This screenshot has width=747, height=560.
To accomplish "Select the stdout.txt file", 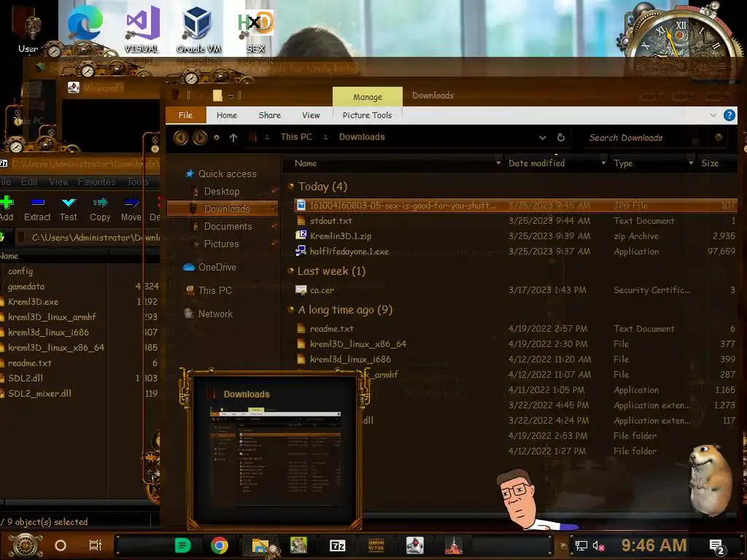I will (514, 221).
